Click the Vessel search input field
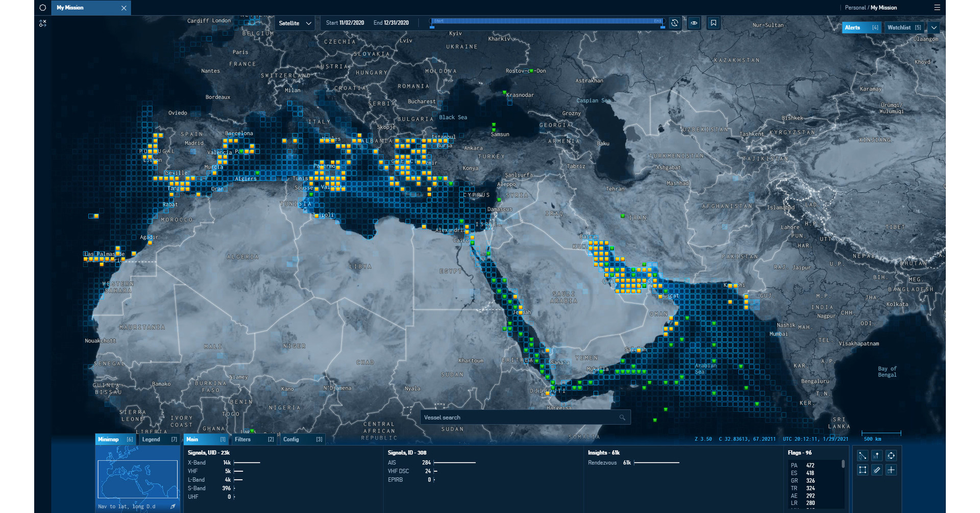Image resolution: width=980 pixels, height=513 pixels. (520, 418)
